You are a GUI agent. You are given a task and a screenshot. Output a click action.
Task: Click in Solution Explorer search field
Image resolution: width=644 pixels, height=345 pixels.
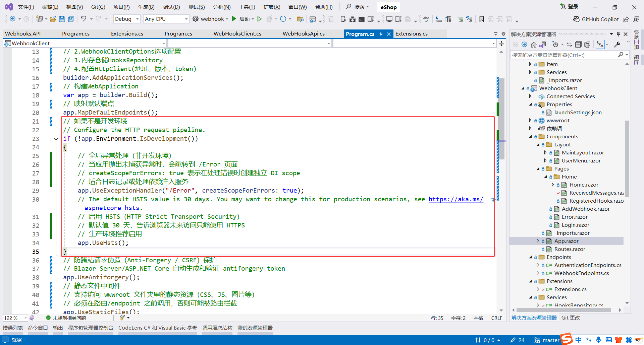565,55
